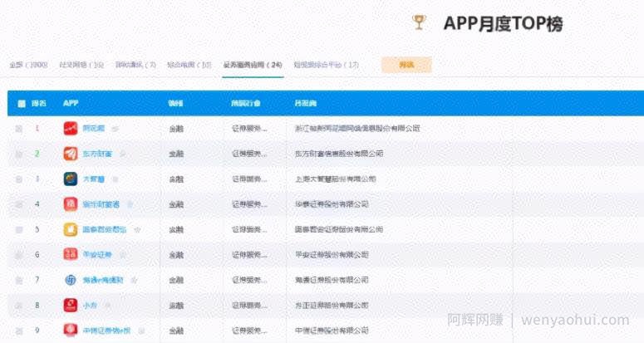Click the star icon in rank 5 row
Viewport: 644px width, 343px height.
pos(137,230)
